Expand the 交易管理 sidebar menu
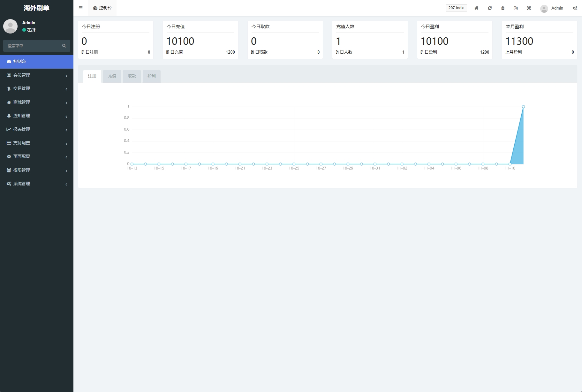Image resolution: width=582 pixels, height=392 pixels. pyautogui.click(x=36, y=88)
